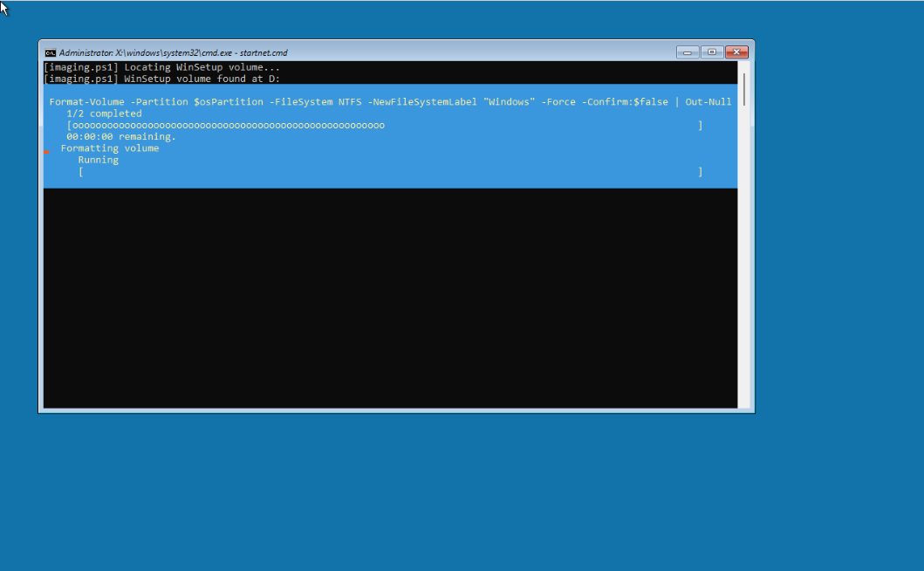Screen dimensions: 924x571
Task: Open the cmd.exe system menu icon
Action: [x=51, y=52]
